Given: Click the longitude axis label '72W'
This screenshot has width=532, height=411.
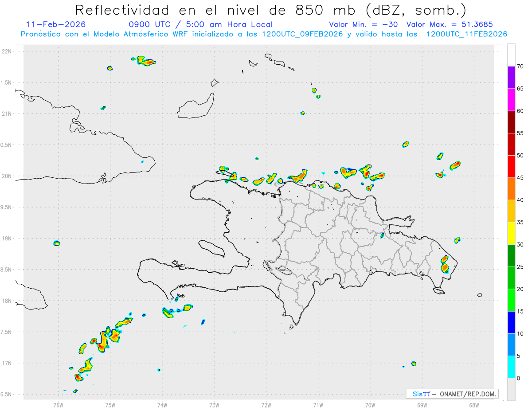Looking at the screenshot, I should 266,405.
